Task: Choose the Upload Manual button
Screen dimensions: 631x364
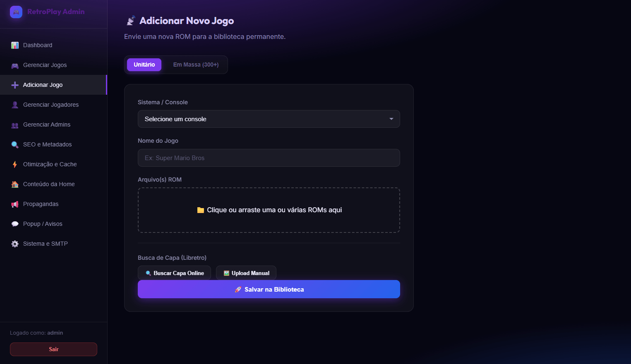Action: click(246, 273)
